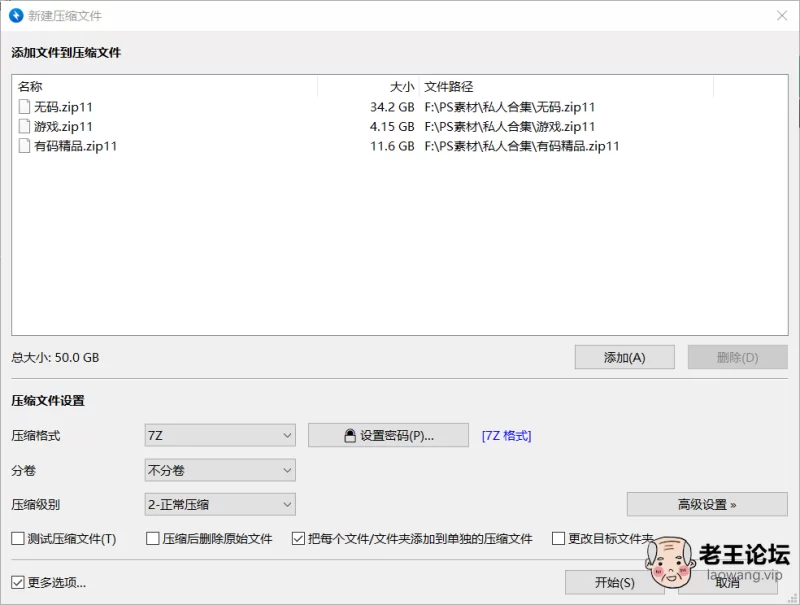Image resolution: width=800 pixels, height=605 pixels.
Task: Click path F:\PS素材\私人合集\无码.zip11
Action: 510,107
